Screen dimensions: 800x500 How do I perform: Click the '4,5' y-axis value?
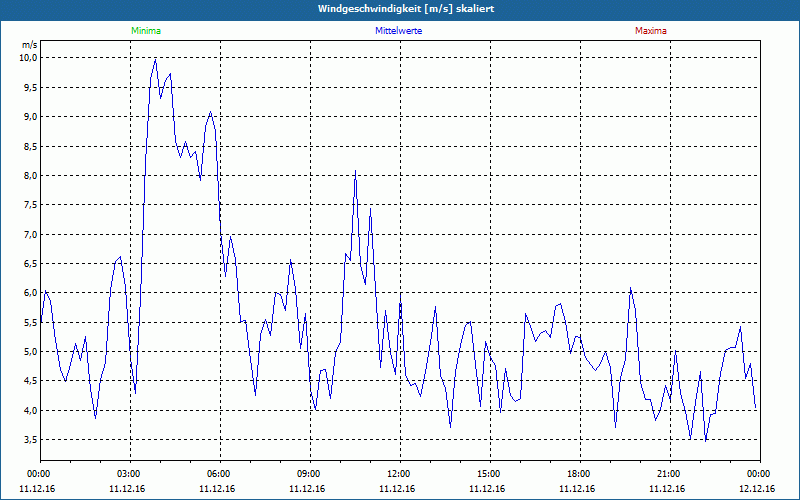pyautogui.click(x=31, y=381)
